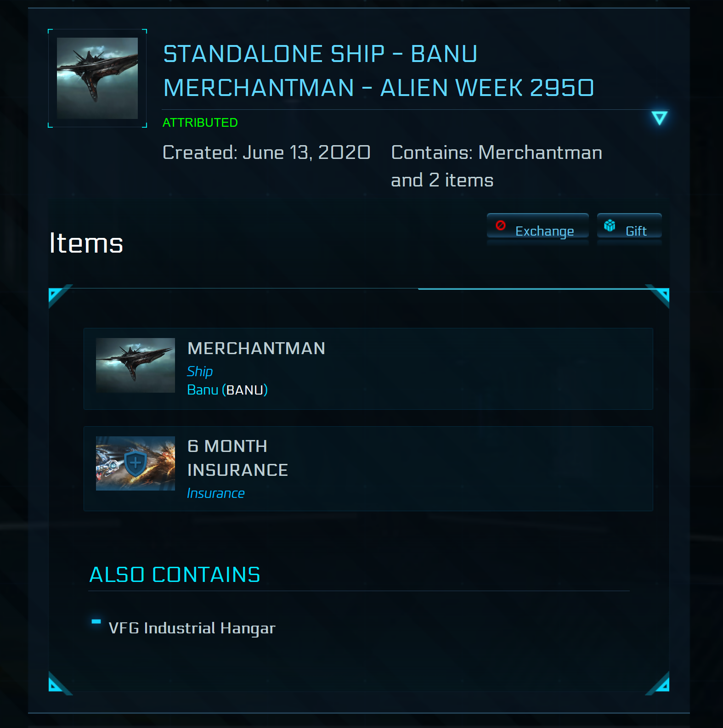Click the Exchange button
The width and height of the screenshot is (723, 728).
(537, 227)
